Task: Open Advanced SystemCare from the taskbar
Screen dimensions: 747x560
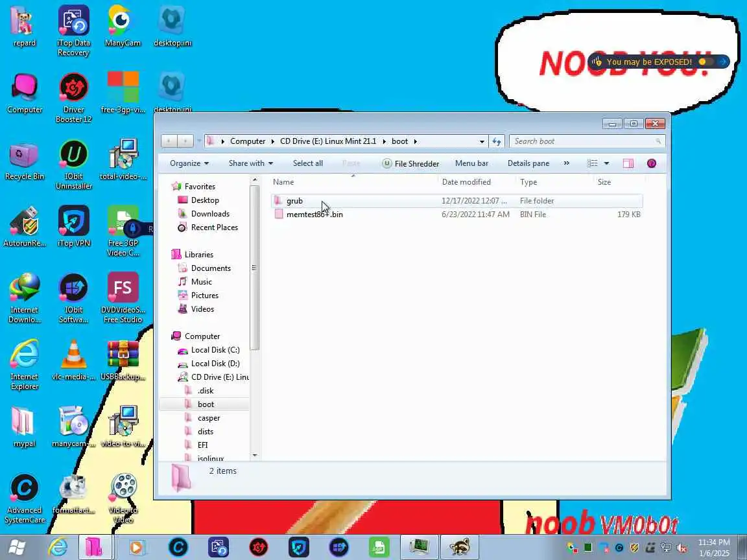Action: [178, 547]
